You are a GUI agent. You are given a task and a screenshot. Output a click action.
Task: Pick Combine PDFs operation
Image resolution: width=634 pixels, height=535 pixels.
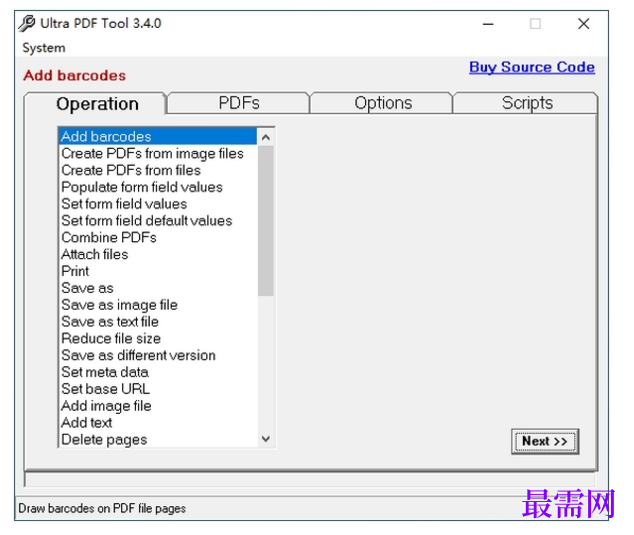(x=158, y=237)
